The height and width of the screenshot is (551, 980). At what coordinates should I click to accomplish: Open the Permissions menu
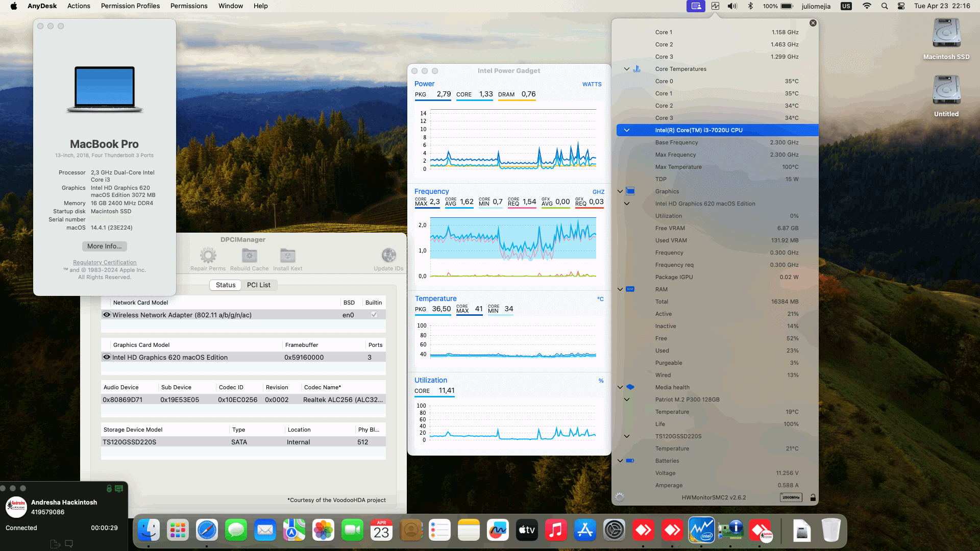[189, 6]
